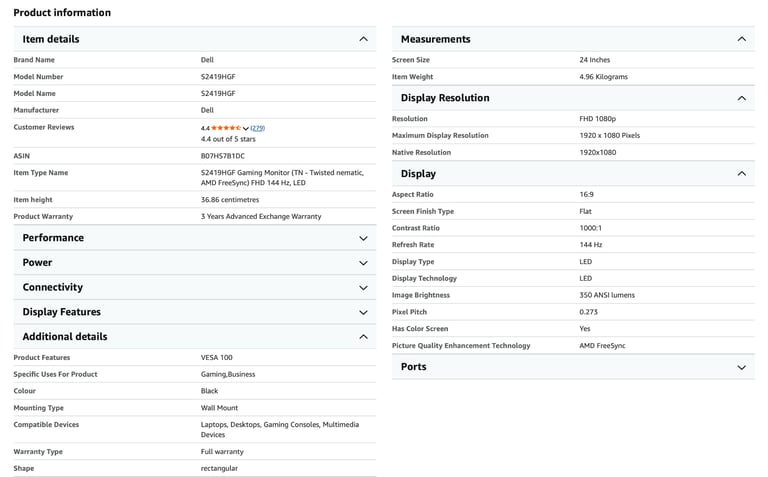This screenshot has height=477, width=768.
Task: Click the 'Wall Mount' value
Action: [219, 408]
